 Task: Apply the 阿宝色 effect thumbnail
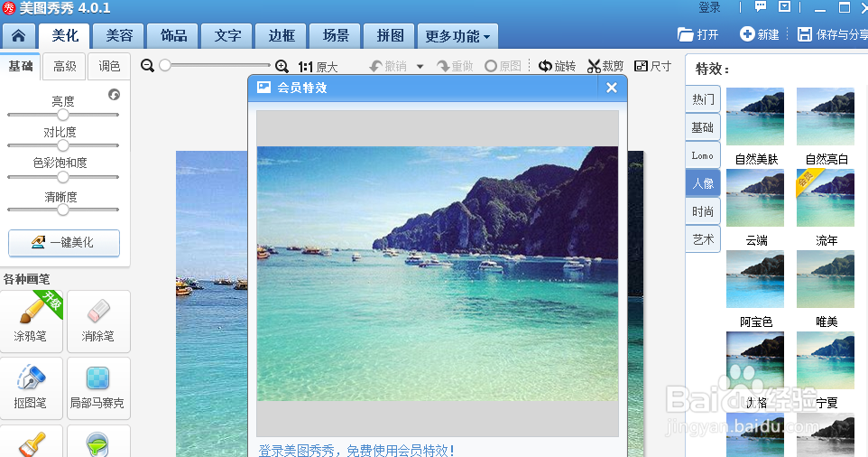(755, 279)
